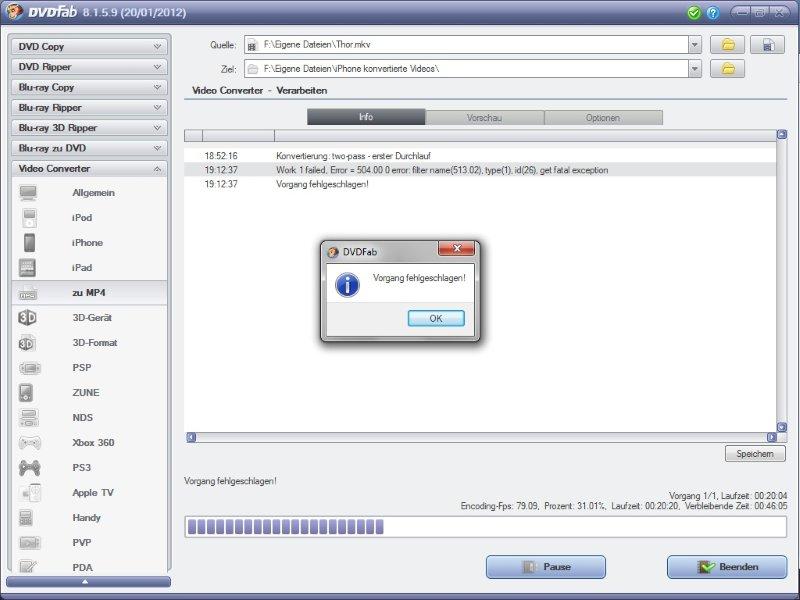Select the iPhone device icon
800x600 pixels.
[x=30, y=243]
